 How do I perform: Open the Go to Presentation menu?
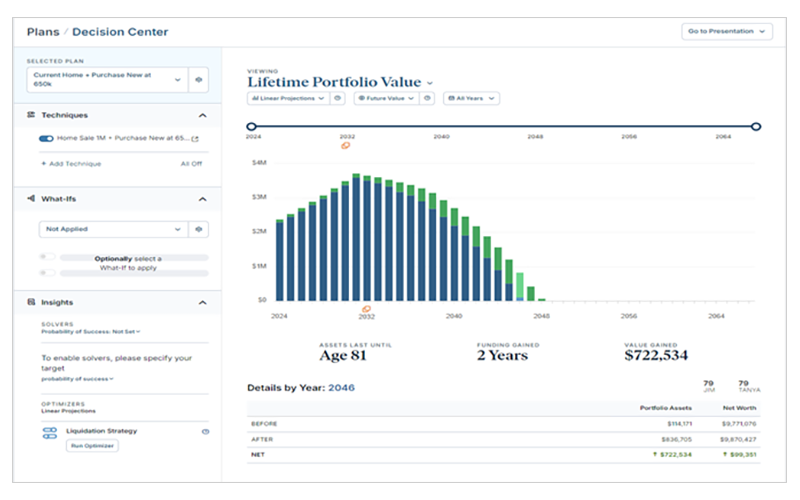(727, 31)
